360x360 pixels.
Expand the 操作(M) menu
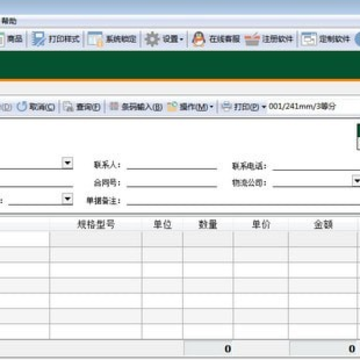[x=190, y=107]
